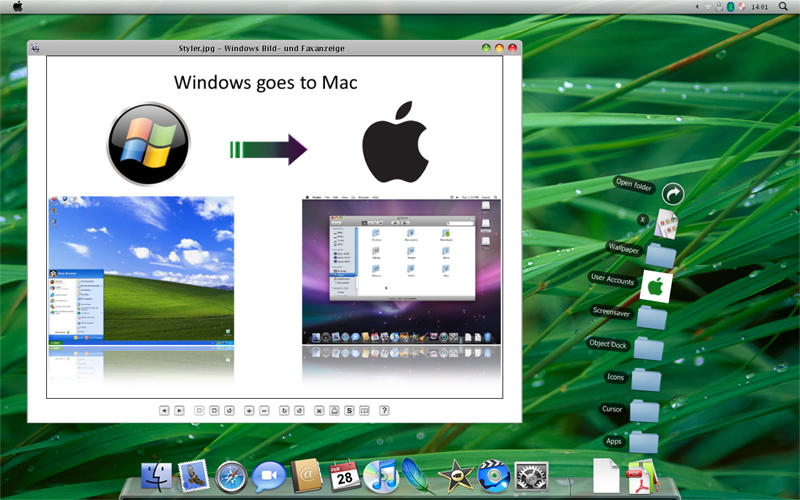Rotate the image clockwise
The height and width of the screenshot is (500, 800).
(x=284, y=410)
